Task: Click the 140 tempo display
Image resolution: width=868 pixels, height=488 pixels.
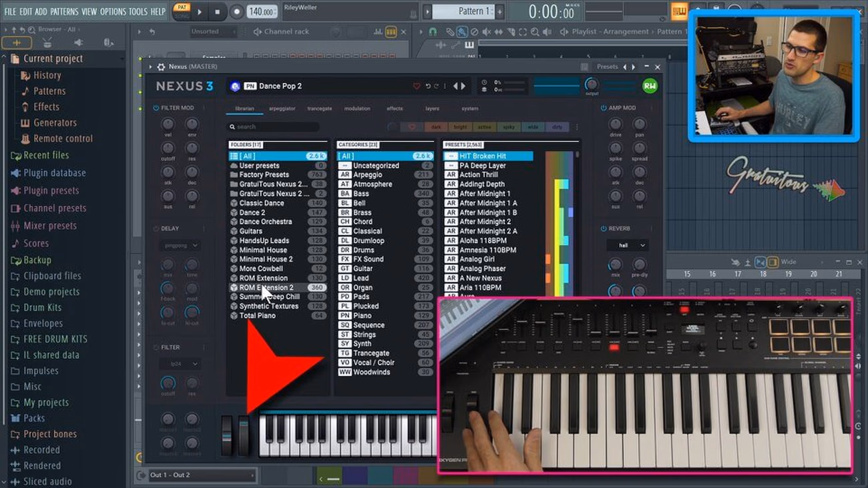Action: (261, 12)
